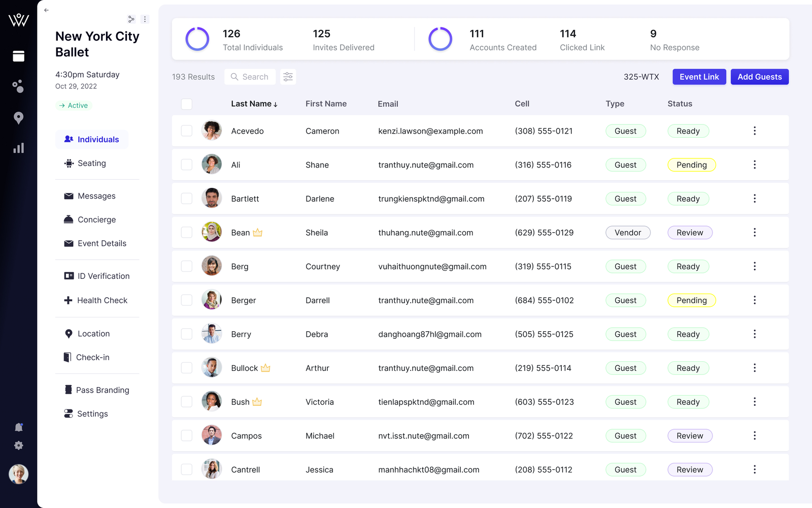Click the 325-WTX event code
The height and width of the screenshot is (508, 812).
tap(641, 77)
